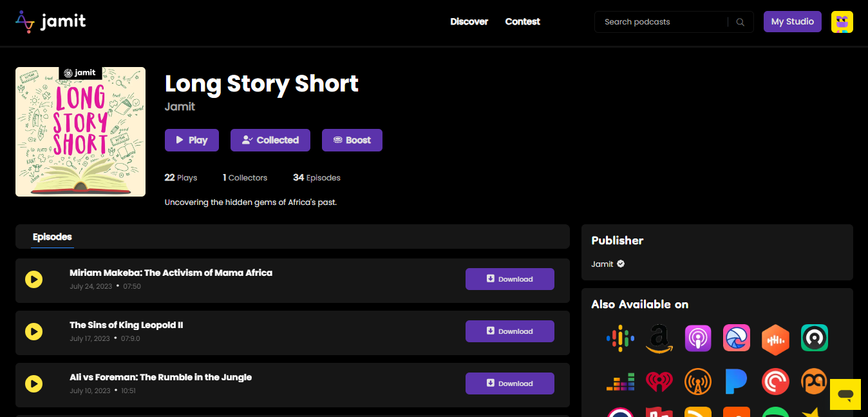Download the Miriam Makeba episode

tap(509, 279)
